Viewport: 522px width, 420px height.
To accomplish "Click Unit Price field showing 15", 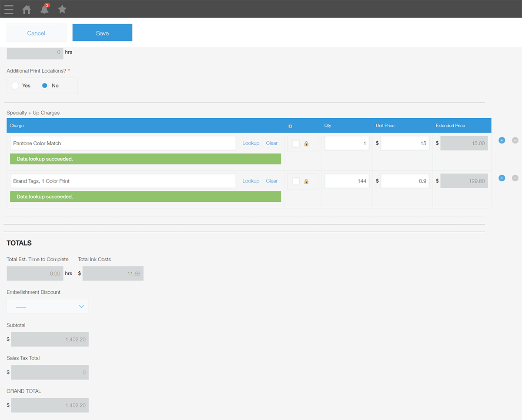I will coord(405,143).
